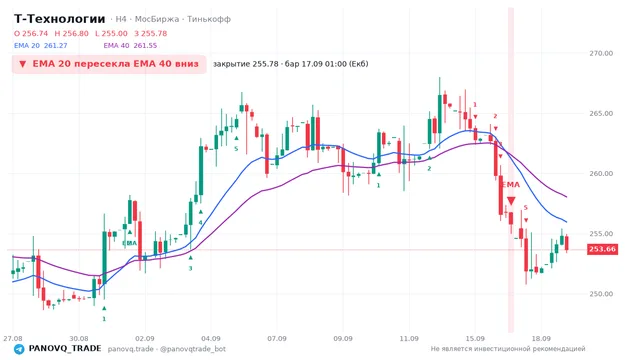
Task: Click the 30.08 date axis label
Action: (x=79, y=338)
